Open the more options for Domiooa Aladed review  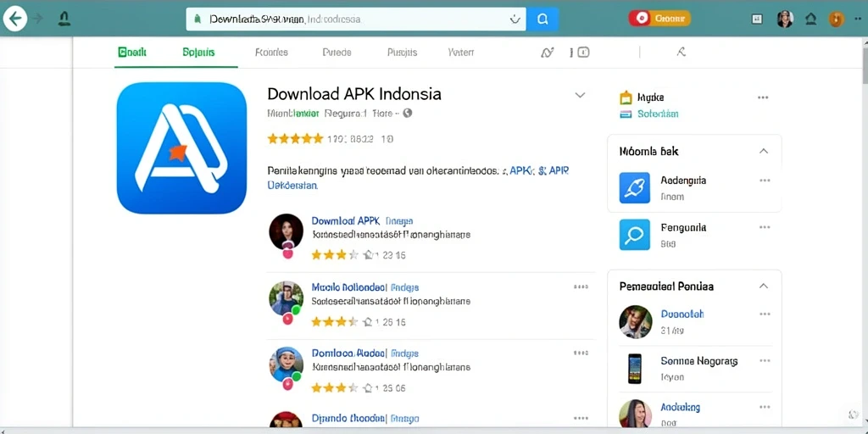click(581, 352)
